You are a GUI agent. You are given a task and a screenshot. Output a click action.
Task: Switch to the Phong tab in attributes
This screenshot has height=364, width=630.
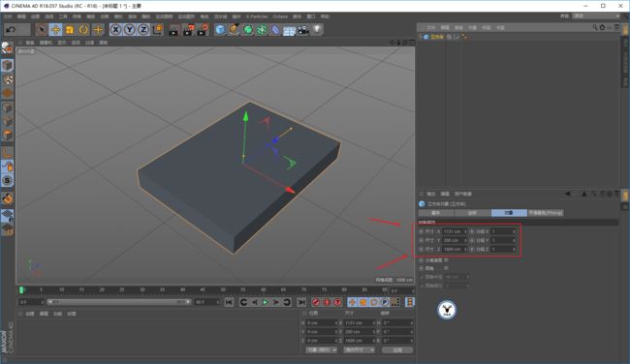coord(546,213)
